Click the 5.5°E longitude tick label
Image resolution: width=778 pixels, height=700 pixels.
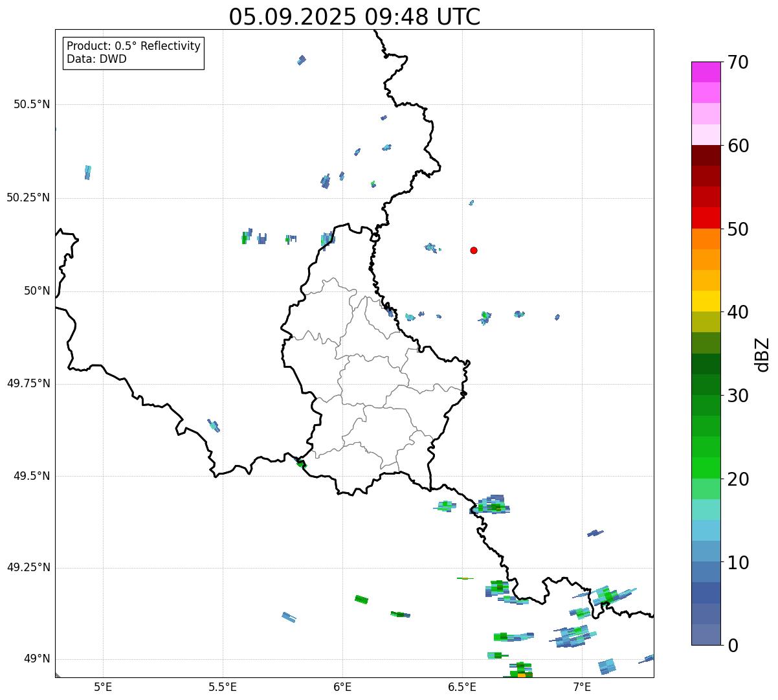pos(223,686)
